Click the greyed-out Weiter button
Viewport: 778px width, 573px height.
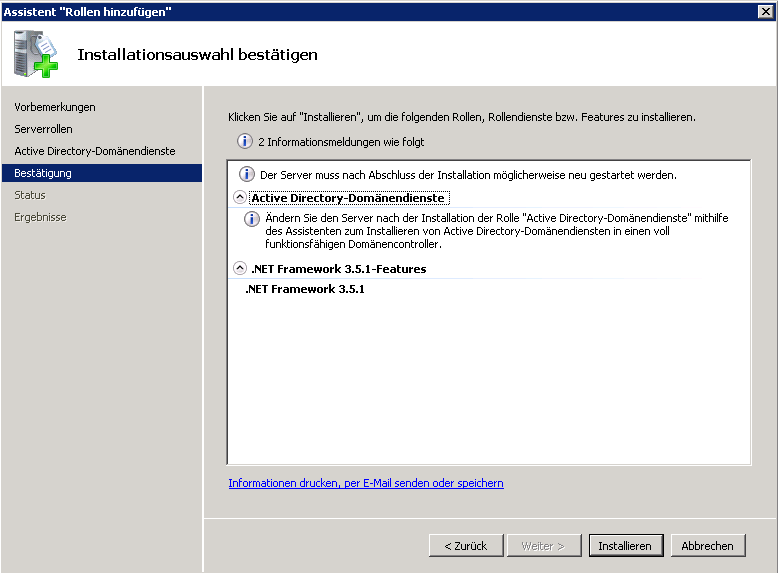[x=543, y=546]
